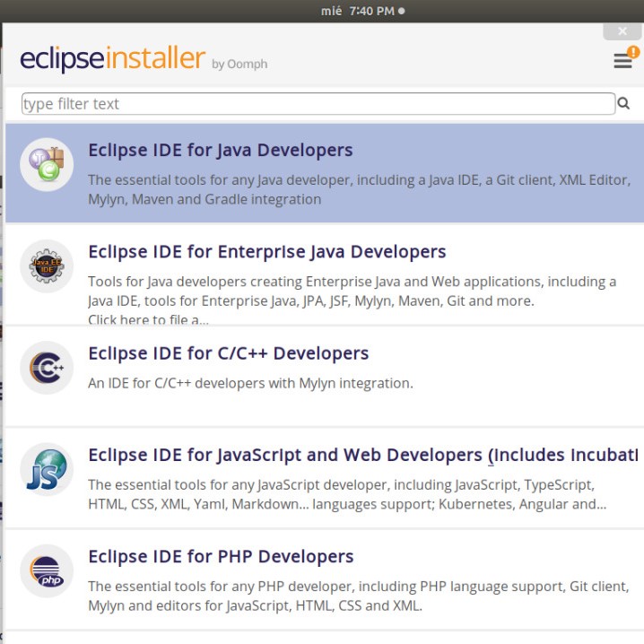The width and height of the screenshot is (644, 644).
Task: Close the Eclipse Installer window
Action: click(x=622, y=31)
